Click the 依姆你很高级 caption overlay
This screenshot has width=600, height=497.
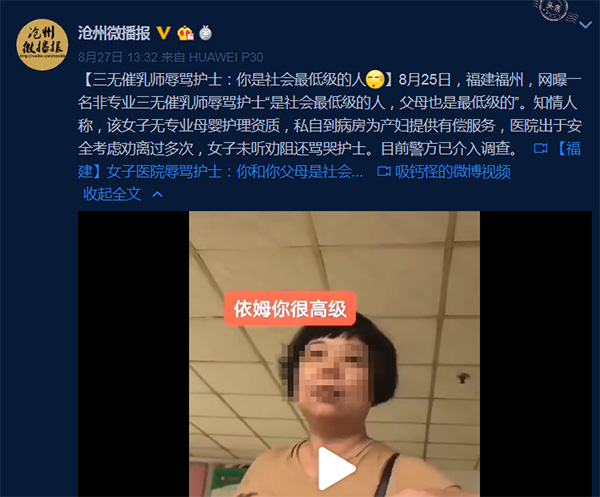coord(290,309)
